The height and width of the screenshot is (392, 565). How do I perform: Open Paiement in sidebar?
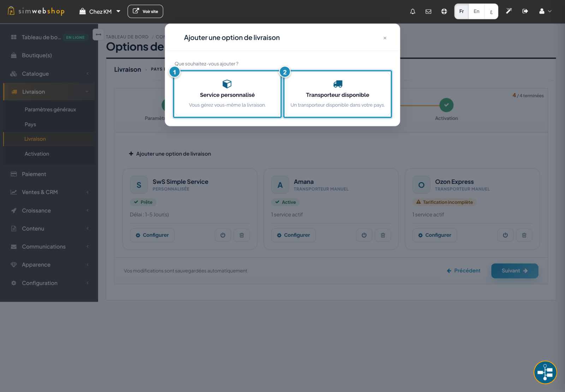49,174
